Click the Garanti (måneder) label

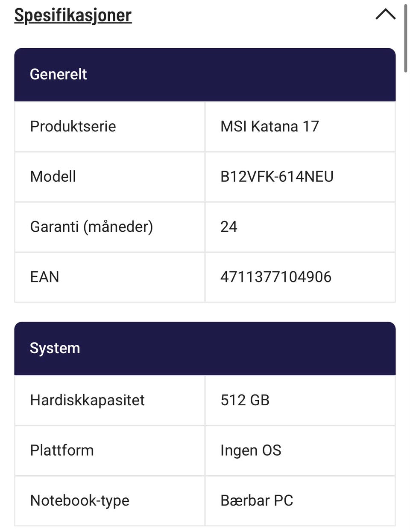pyautogui.click(x=91, y=227)
